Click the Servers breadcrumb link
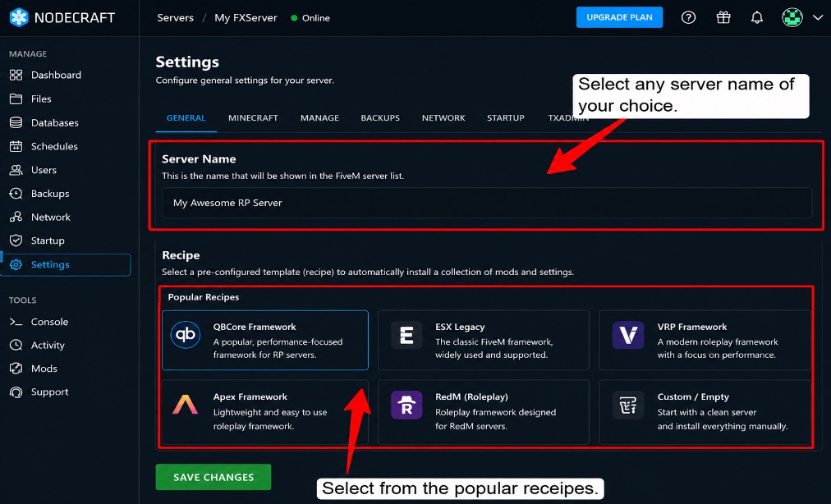This screenshot has height=504, width=831. [x=176, y=18]
